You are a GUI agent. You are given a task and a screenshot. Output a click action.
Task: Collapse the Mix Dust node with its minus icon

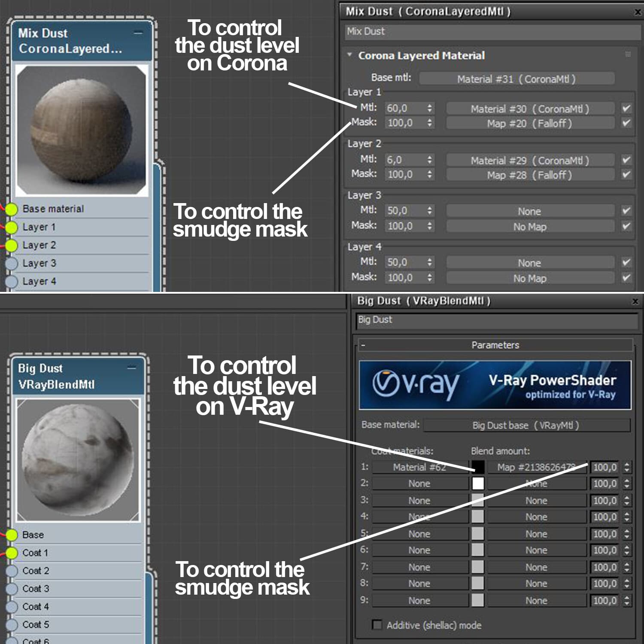[138, 33]
